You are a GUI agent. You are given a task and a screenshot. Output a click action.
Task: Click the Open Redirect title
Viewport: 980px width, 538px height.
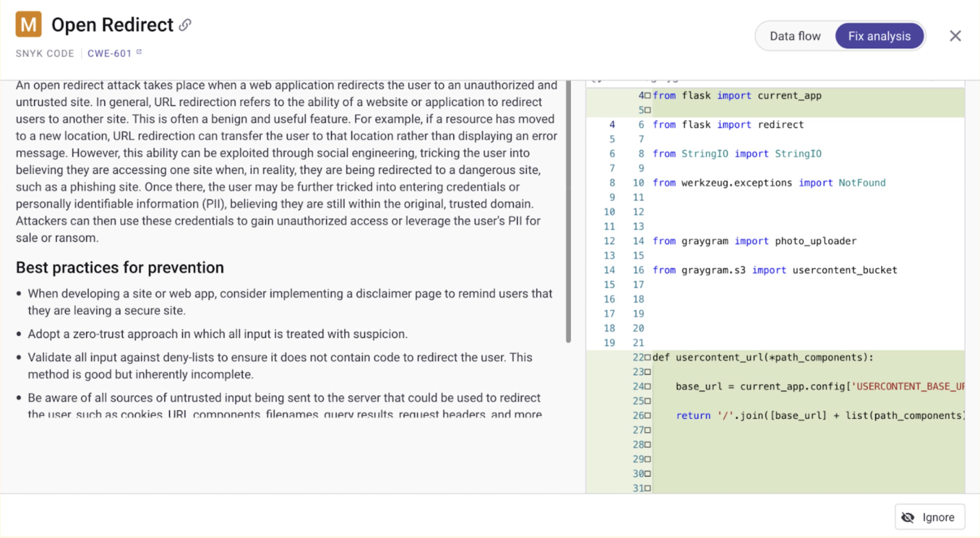112,25
